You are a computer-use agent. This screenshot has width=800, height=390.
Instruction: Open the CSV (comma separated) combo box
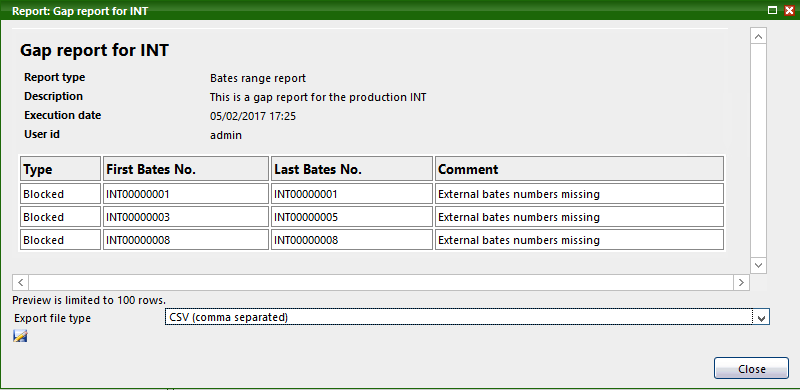click(x=467, y=318)
